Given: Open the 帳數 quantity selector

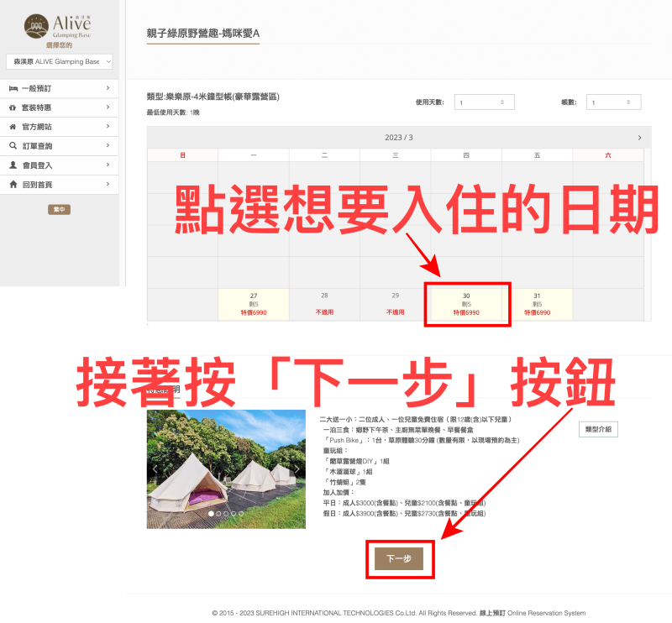Looking at the screenshot, I should pos(613,102).
